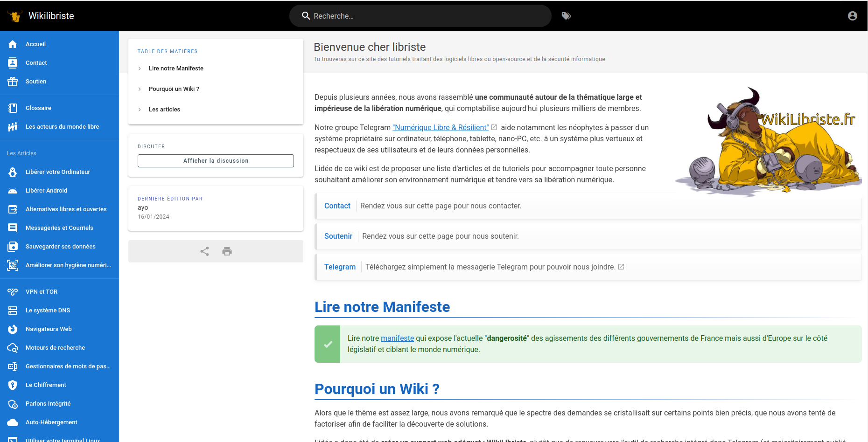Open the user account icon
The image size is (868, 442).
852,16
